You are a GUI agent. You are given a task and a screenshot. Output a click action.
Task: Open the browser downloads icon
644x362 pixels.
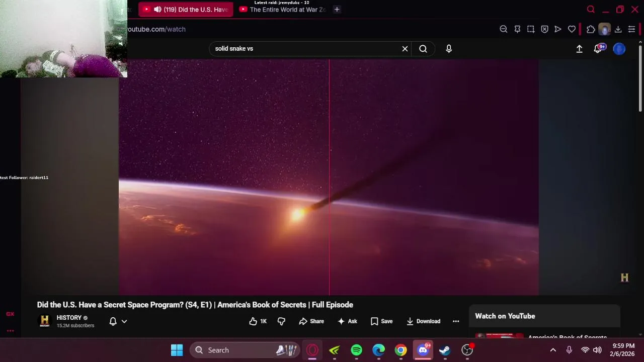tap(618, 29)
